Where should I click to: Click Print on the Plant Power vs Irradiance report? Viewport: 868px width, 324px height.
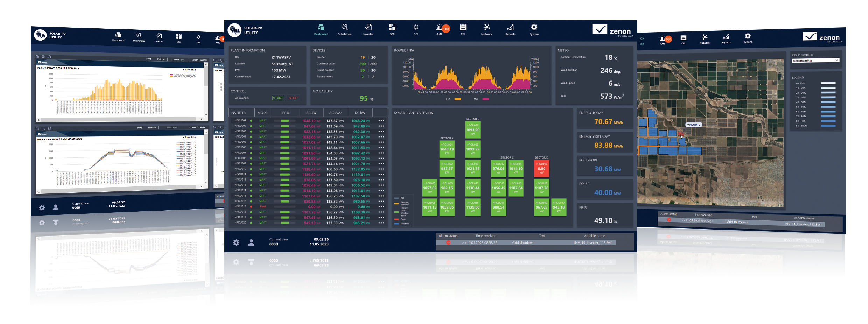click(149, 59)
